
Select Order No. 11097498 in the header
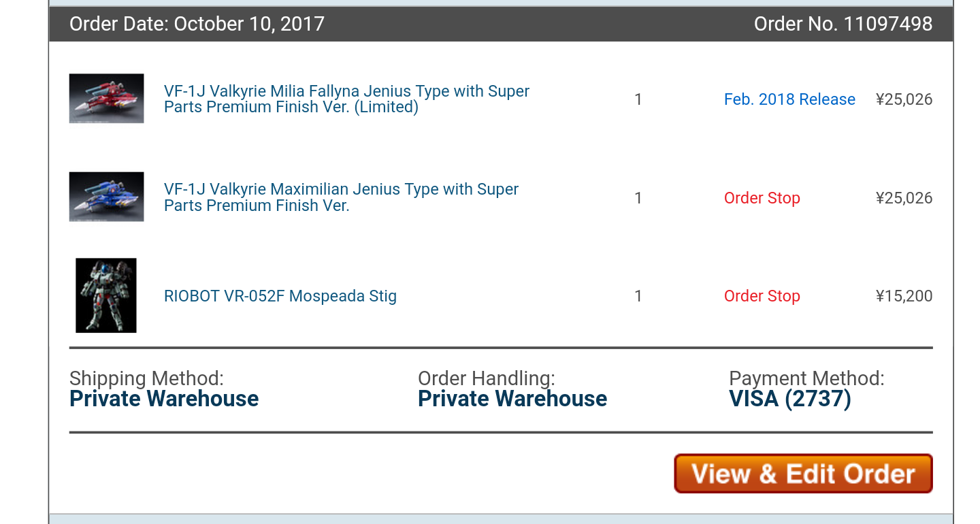[x=843, y=24]
